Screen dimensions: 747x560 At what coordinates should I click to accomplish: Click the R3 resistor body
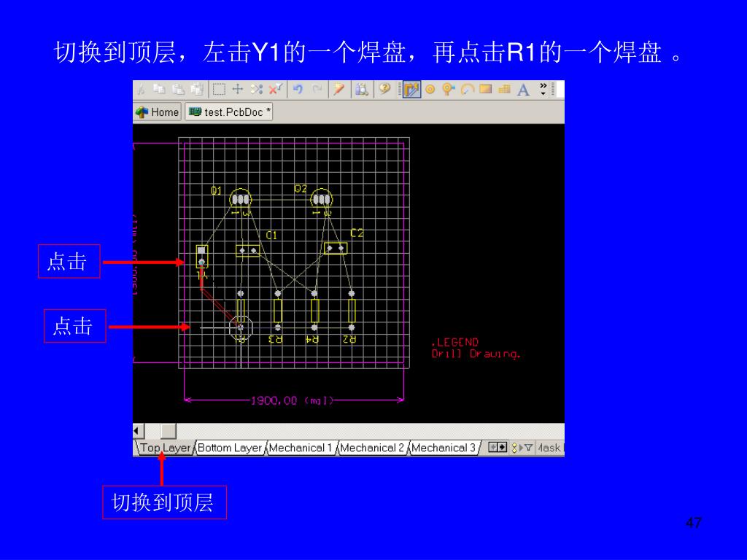coord(278,311)
